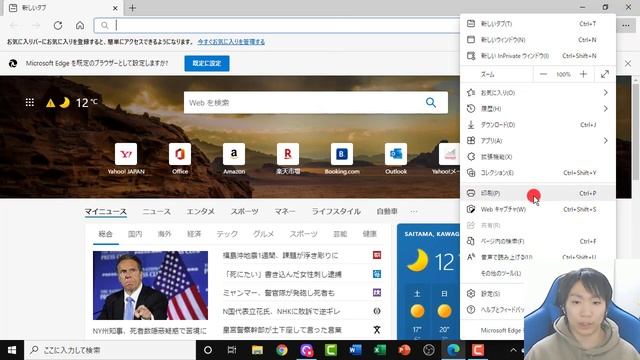Open Task View on taskbar

[x=232, y=350]
